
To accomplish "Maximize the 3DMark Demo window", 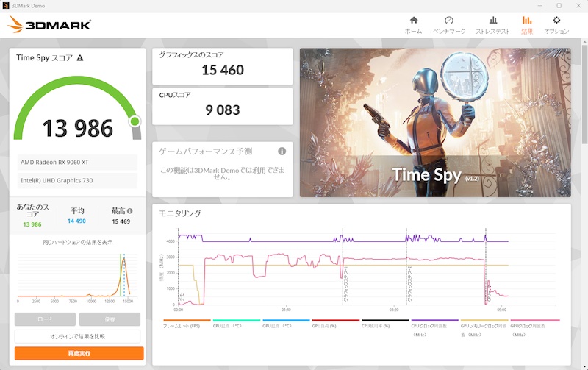I will tap(559, 6).
